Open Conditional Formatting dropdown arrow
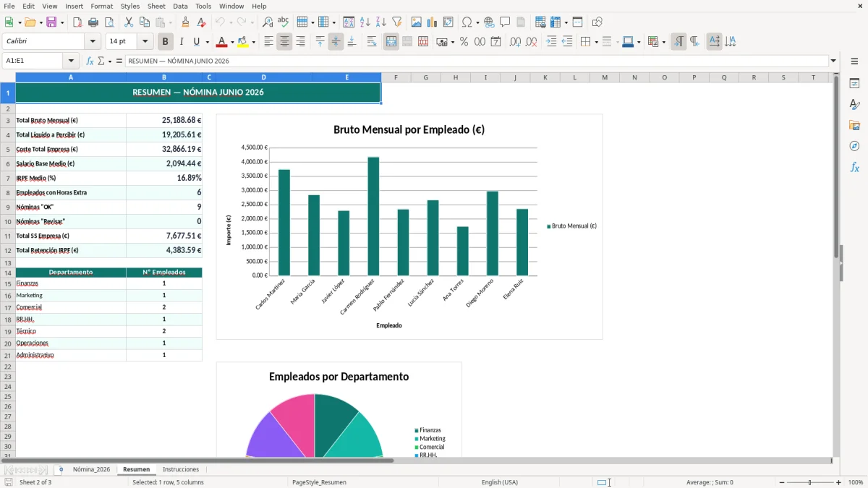The width and height of the screenshot is (868, 488). coord(663,42)
